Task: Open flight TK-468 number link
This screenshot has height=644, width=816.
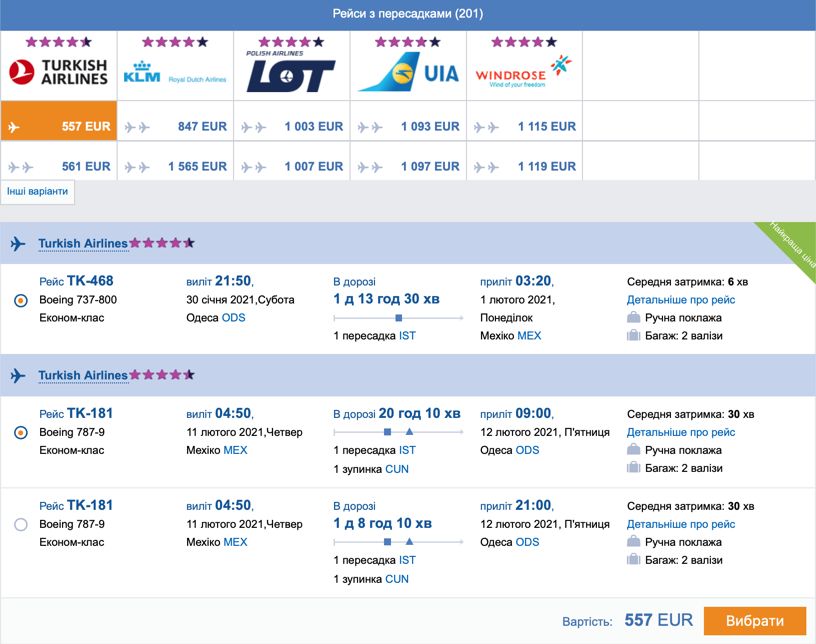Action: coord(90,281)
